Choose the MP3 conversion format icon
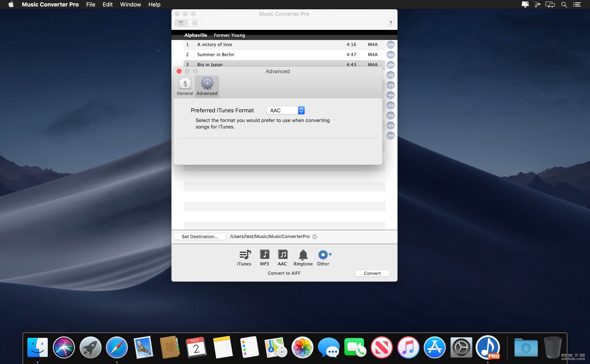The width and height of the screenshot is (590, 364). (x=264, y=258)
